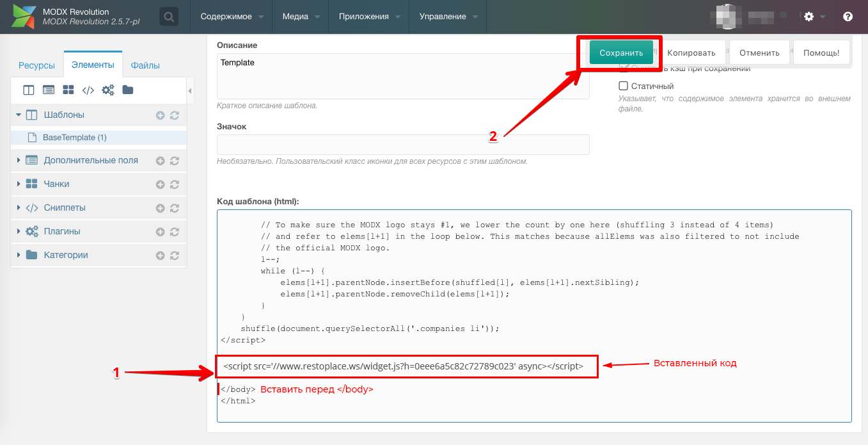
Task: Click the help question mark icon
Action: (x=848, y=17)
